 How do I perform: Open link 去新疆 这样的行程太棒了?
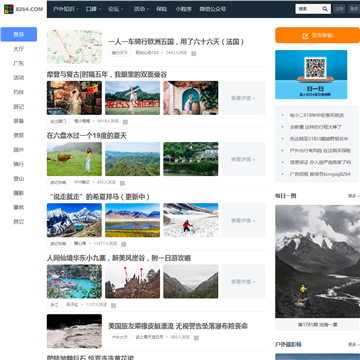tap(316, 127)
